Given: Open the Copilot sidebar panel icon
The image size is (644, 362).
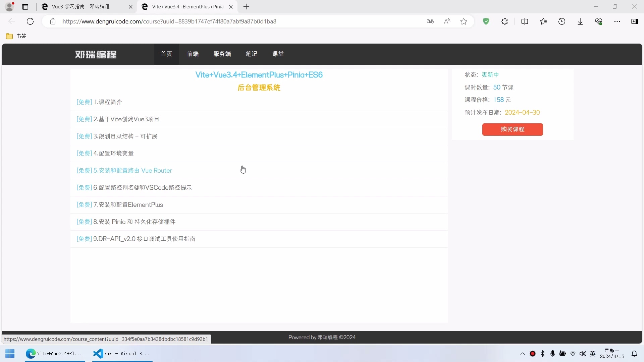Looking at the screenshot, I should [635, 21].
